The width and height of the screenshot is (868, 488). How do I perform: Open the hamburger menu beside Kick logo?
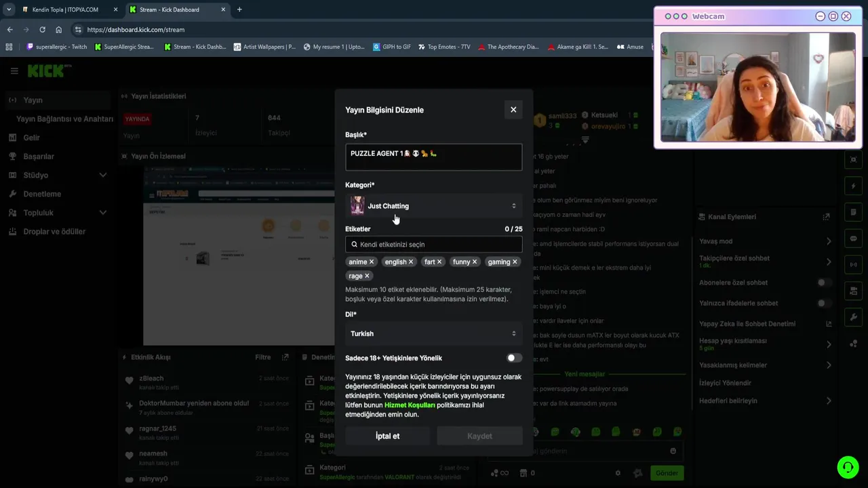tap(14, 70)
